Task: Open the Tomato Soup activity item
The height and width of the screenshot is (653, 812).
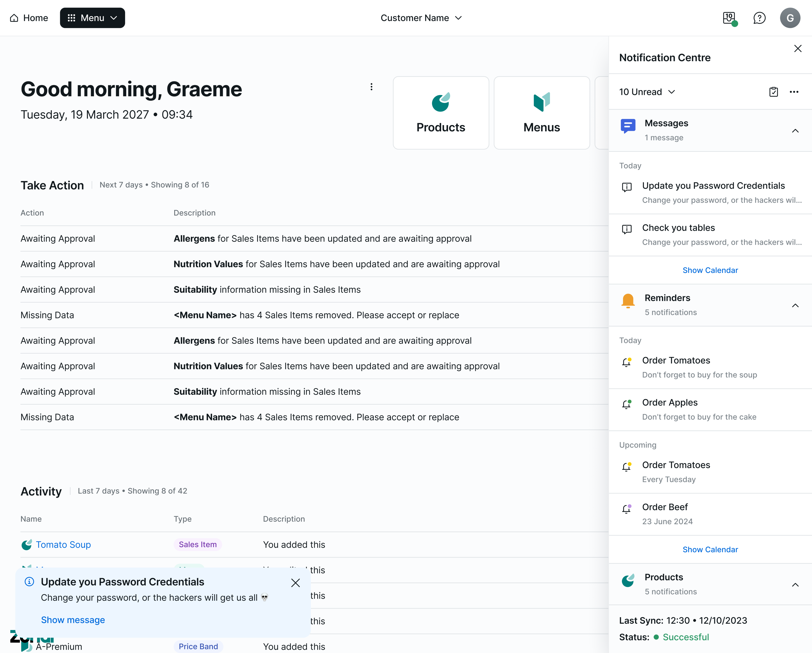Action: pyautogui.click(x=63, y=545)
